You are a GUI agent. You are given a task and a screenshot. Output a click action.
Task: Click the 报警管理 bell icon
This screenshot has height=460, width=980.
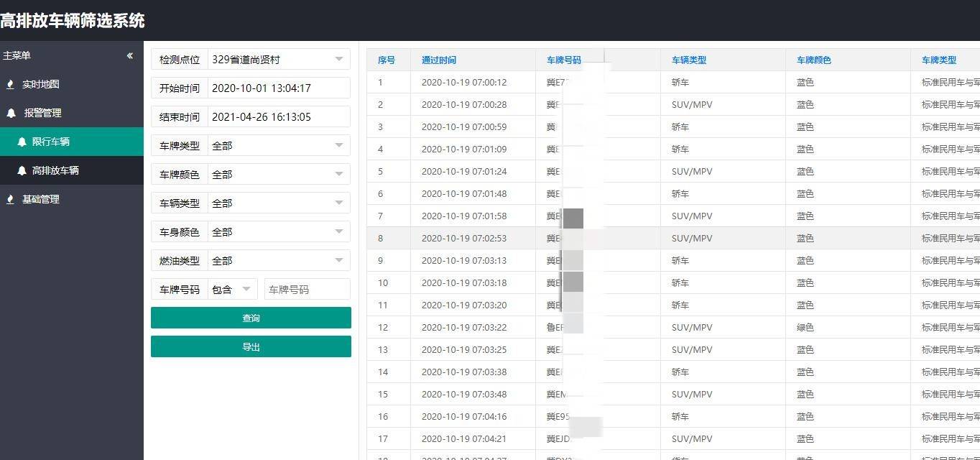point(11,114)
